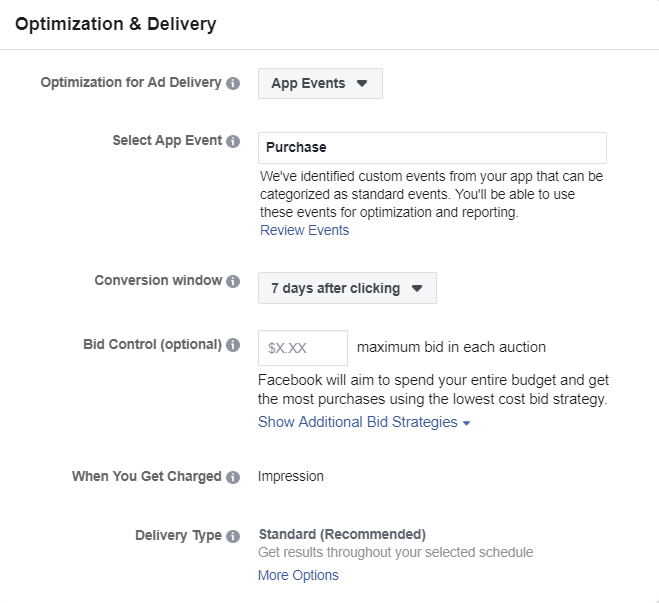
Task: Click the Purchase app event field
Action: [432, 147]
